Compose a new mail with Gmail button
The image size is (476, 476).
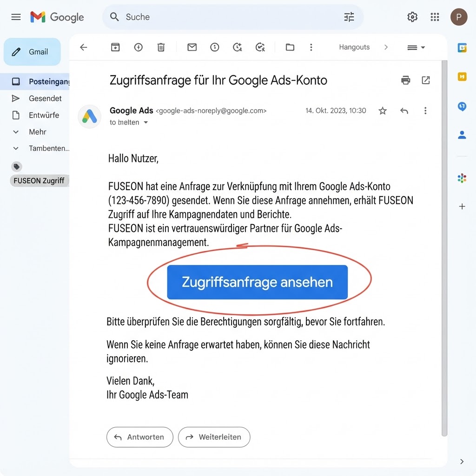point(32,52)
